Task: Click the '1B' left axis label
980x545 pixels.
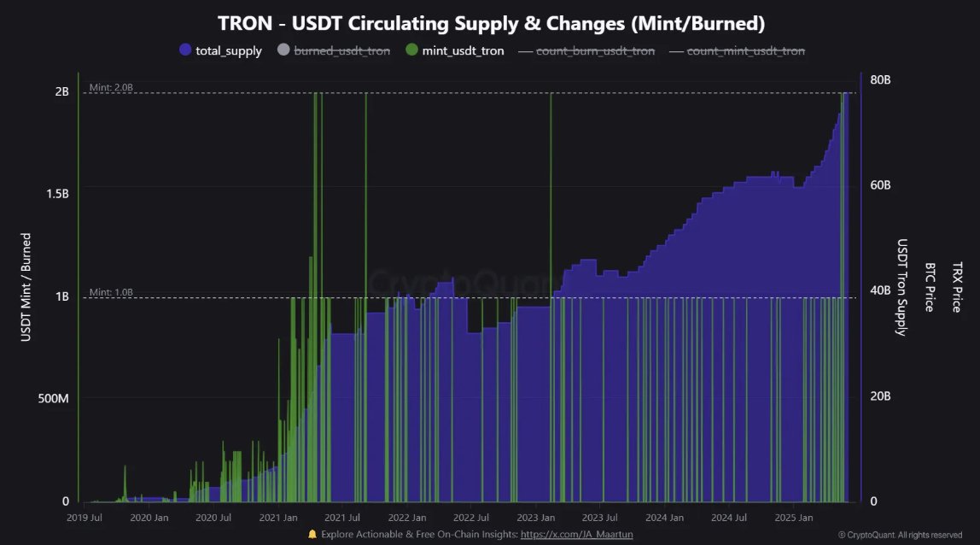Action: [x=61, y=296]
